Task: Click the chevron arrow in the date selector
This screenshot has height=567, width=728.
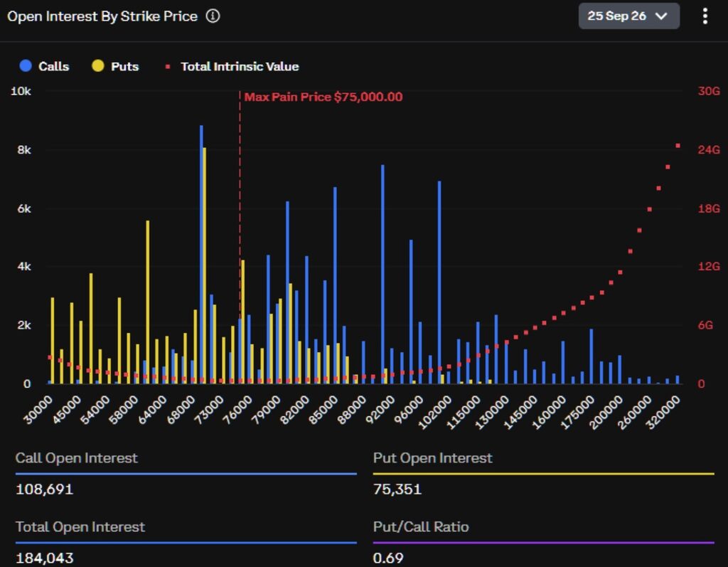Action: [660, 16]
